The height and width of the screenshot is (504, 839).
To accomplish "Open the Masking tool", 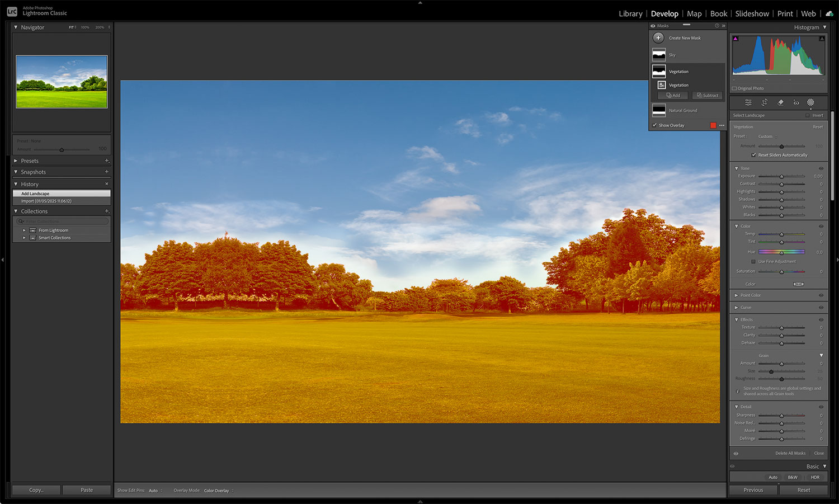I will [811, 102].
